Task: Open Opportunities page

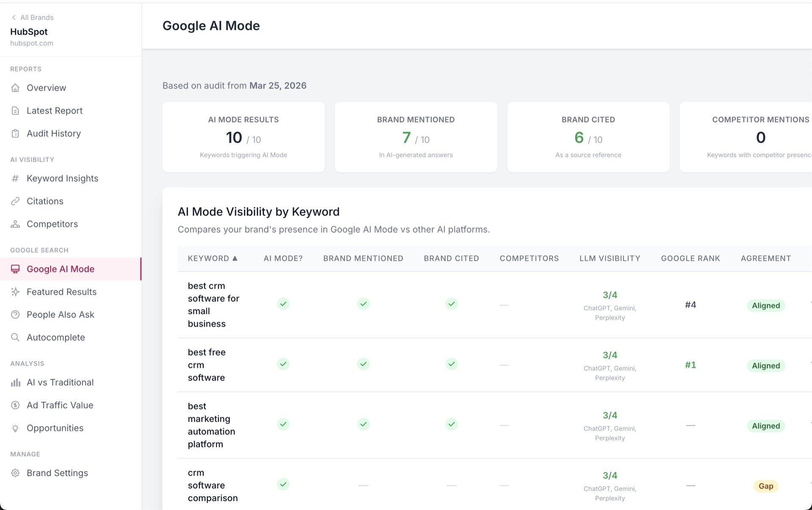Action: tap(71, 428)
